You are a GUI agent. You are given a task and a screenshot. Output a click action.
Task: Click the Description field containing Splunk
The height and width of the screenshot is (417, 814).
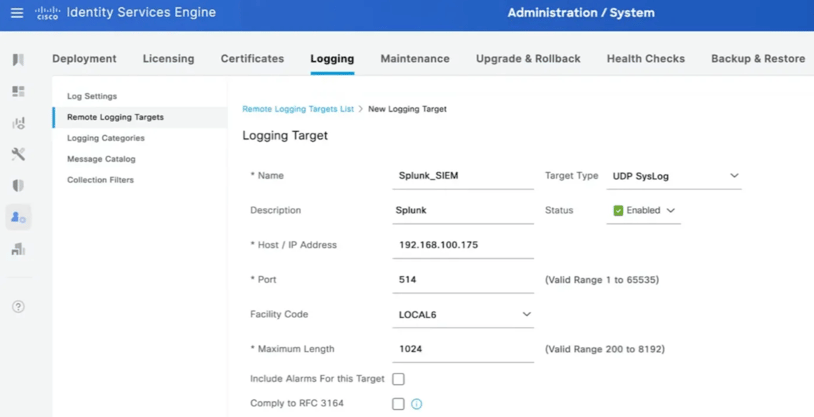[463, 210]
